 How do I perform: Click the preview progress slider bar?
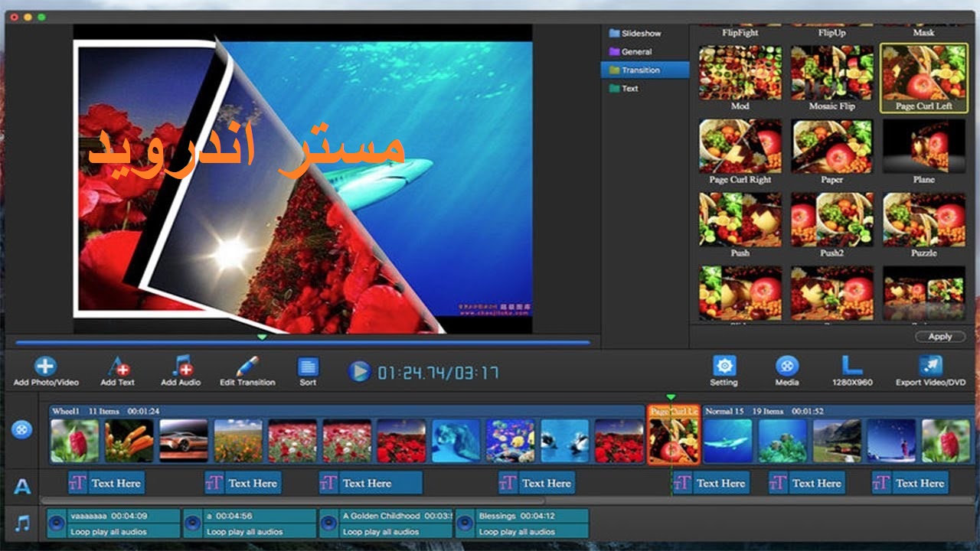tap(303, 343)
